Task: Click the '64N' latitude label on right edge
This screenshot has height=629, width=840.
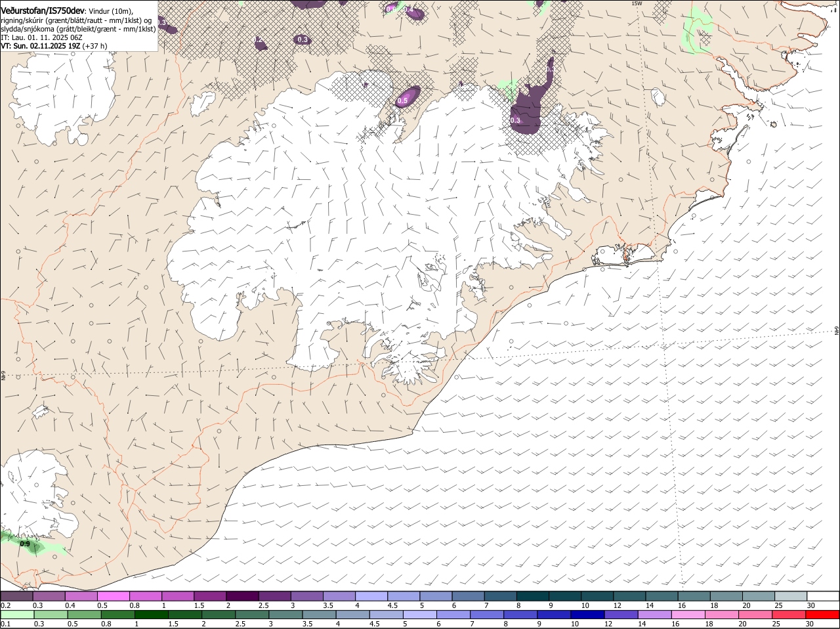Action: 837,330
